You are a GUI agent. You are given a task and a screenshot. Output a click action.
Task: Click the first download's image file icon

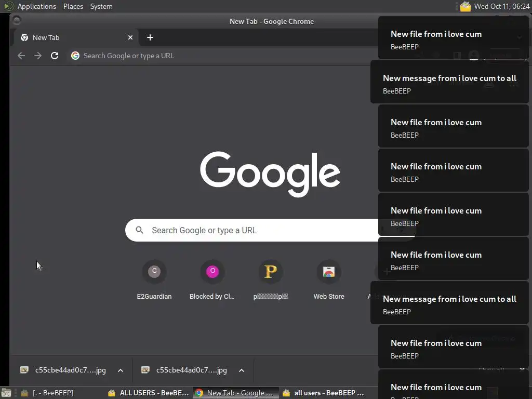click(x=24, y=370)
